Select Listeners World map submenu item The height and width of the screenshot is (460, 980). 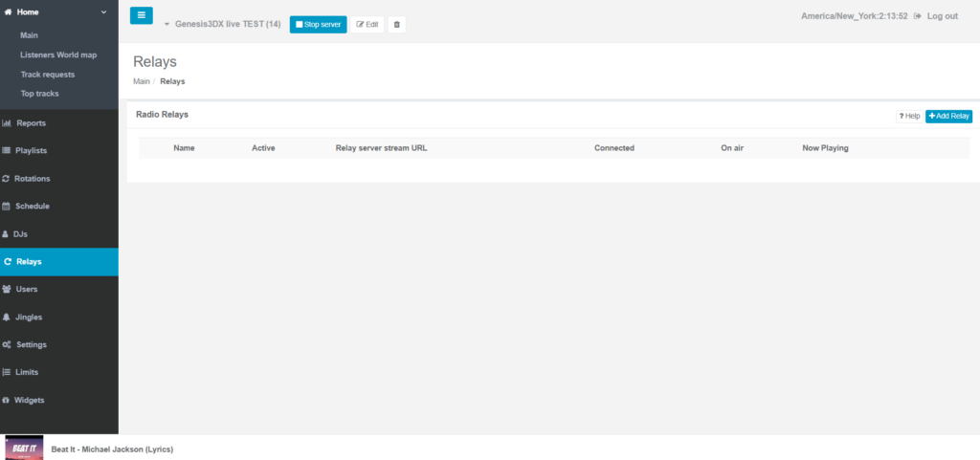[x=58, y=55]
